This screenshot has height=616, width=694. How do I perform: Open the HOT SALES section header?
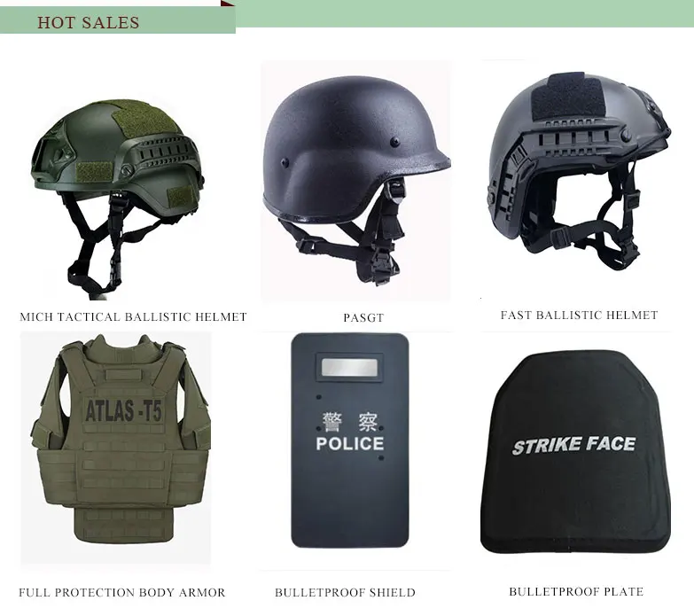[88, 22]
